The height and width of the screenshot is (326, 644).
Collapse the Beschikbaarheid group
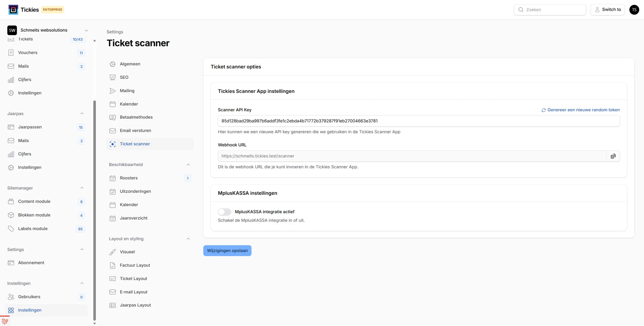click(188, 164)
